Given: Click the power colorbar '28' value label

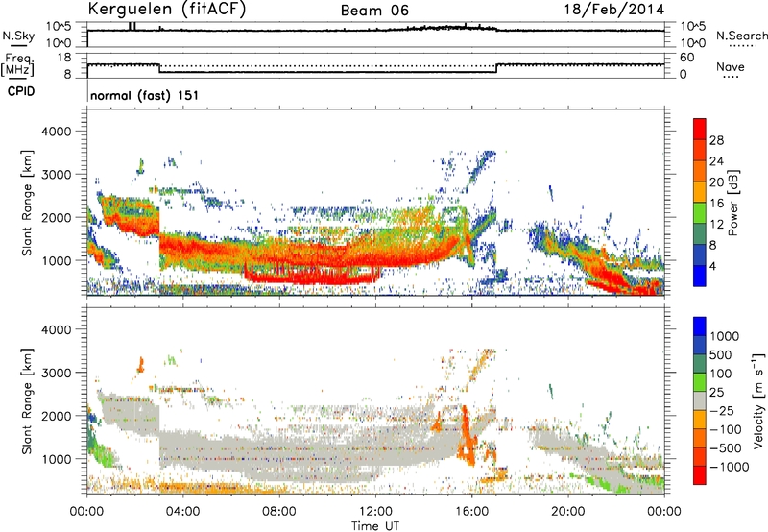Looking at the screenshot, I should pyautogui.click(x=716, y=140).
